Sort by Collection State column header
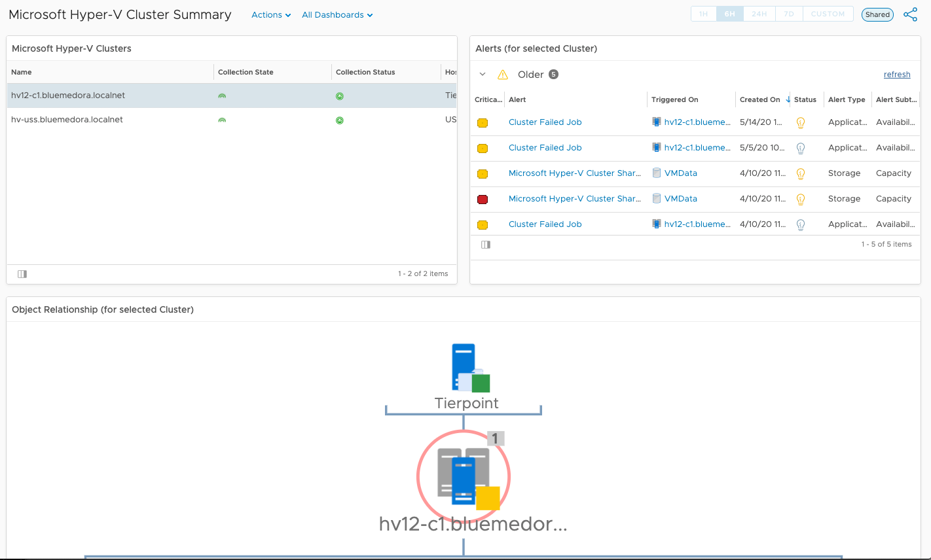The height and width of the screenshot is (560, 931). tap(246, 72)
